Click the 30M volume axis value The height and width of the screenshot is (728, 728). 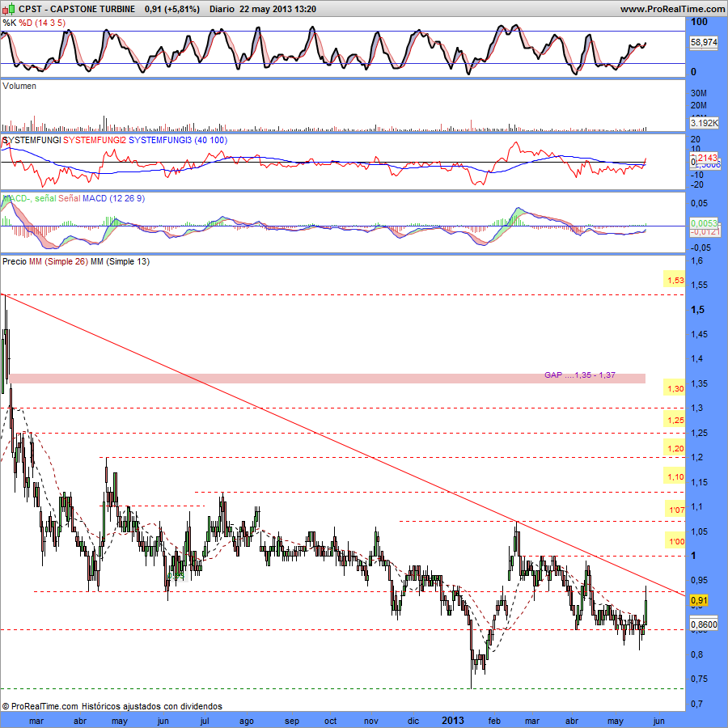click(x=699, y=93)
